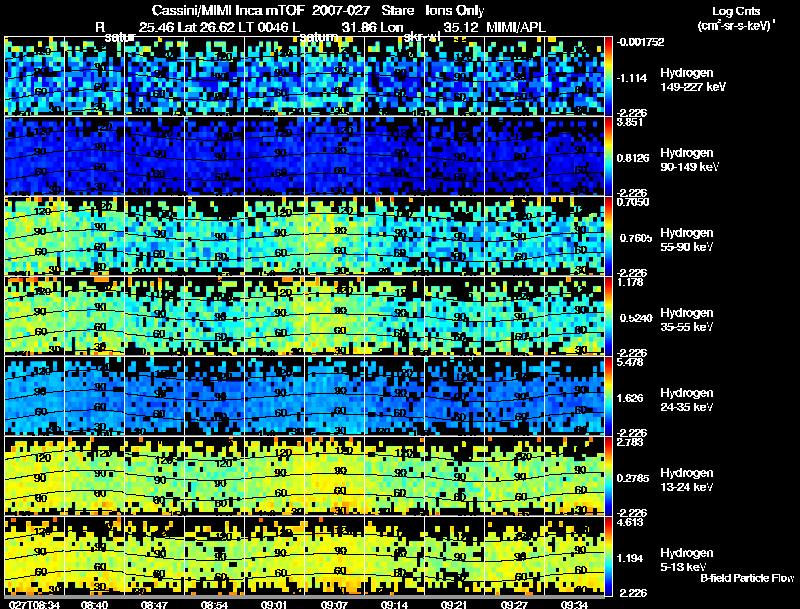Click the 0.7605 colorbar midpoint value

point(636,238)
